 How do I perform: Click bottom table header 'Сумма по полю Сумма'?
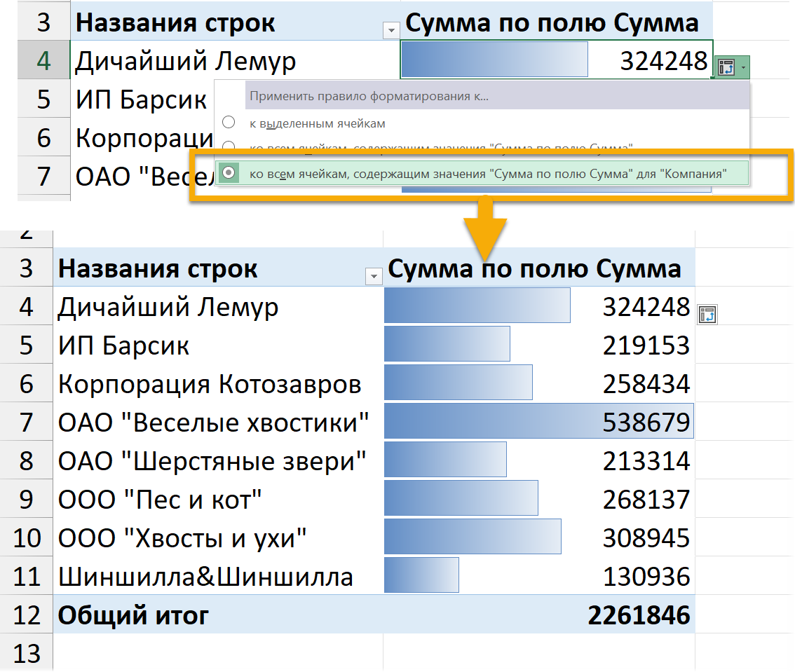pos(539,268)
